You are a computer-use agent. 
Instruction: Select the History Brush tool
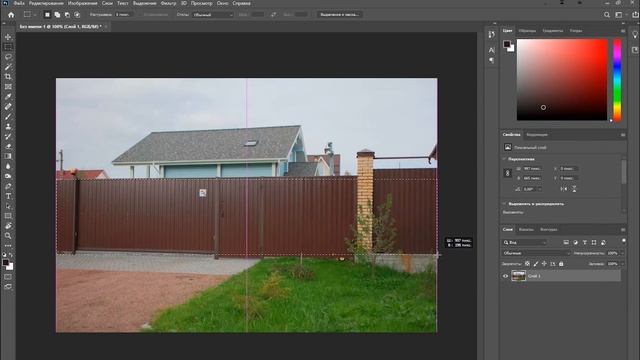(x=8, y=136)
